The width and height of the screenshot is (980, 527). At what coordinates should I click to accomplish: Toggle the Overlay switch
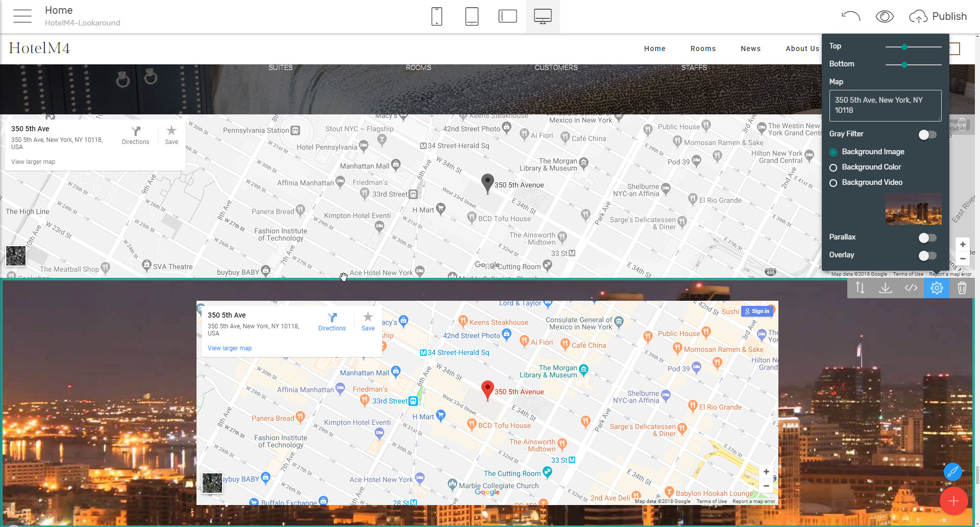tap(927, 255)
